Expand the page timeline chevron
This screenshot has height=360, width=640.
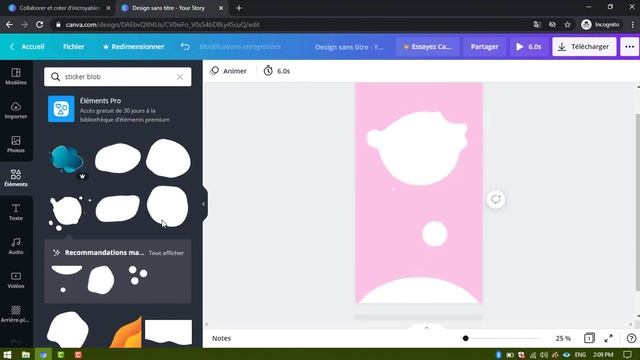coord(427,328)
